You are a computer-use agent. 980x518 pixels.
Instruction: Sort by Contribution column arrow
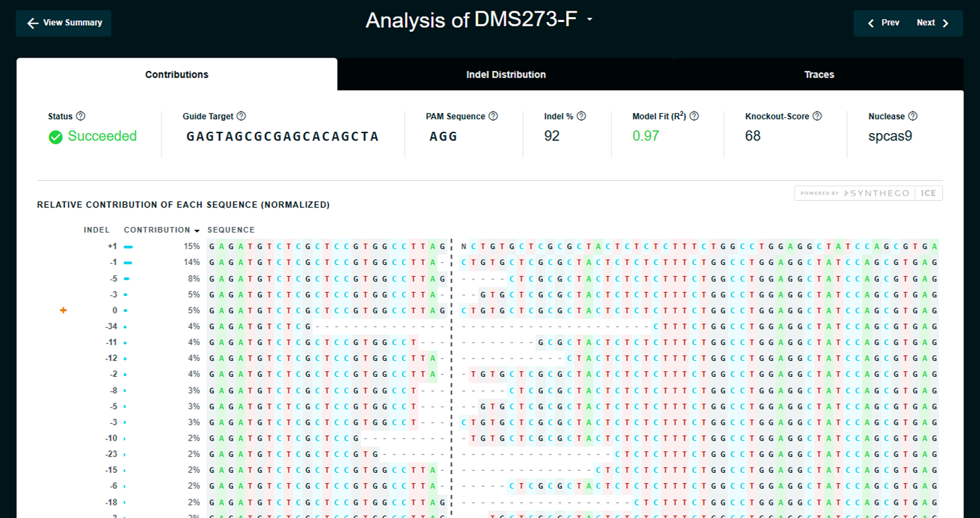point(197,231)
